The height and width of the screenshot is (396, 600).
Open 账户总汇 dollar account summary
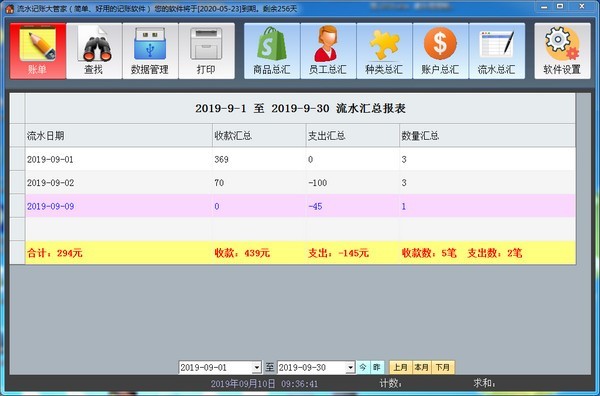tap(440, 51)
